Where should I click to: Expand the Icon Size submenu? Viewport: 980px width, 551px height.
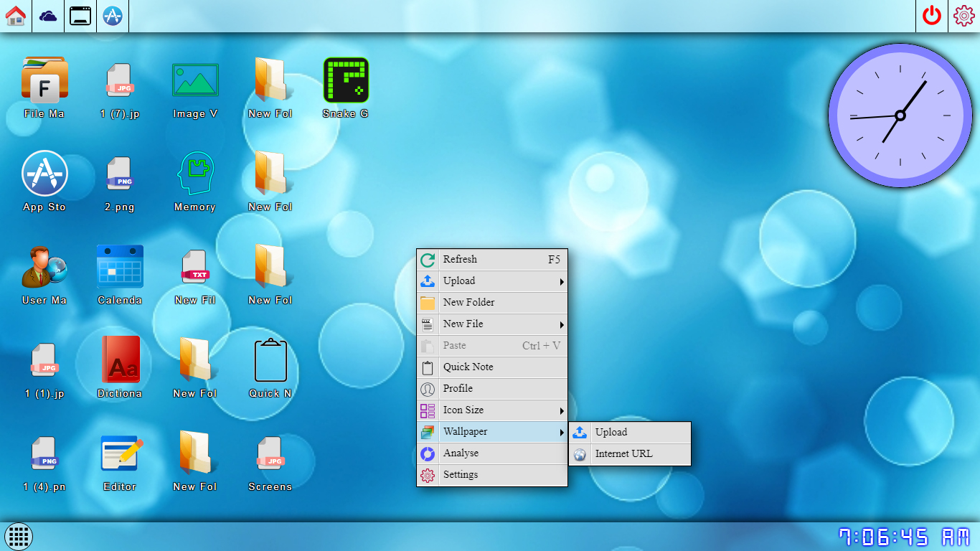(x=492, y=410)
